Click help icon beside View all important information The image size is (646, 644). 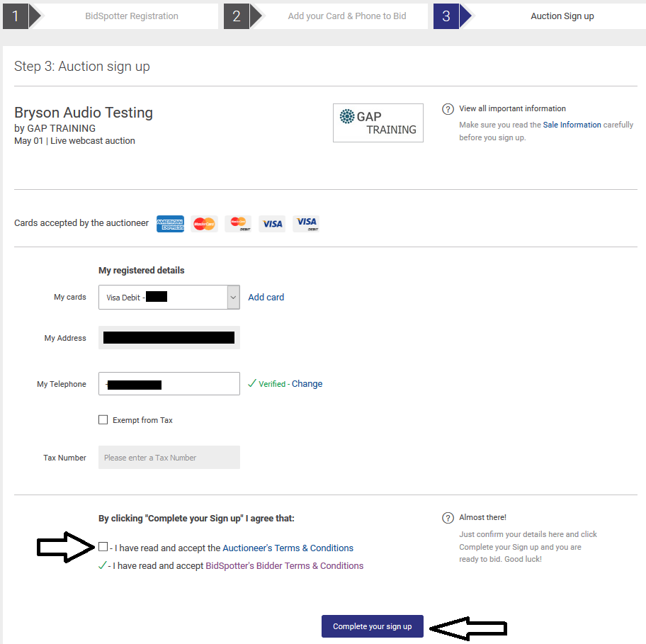448,109
